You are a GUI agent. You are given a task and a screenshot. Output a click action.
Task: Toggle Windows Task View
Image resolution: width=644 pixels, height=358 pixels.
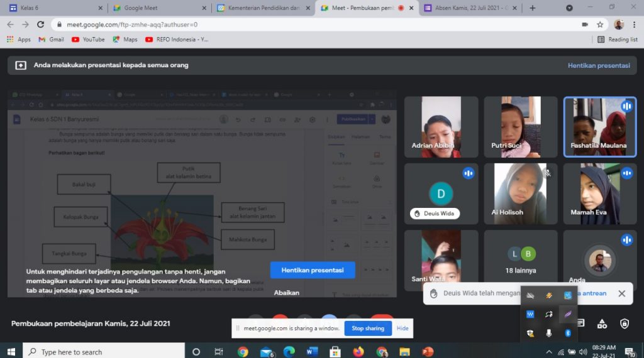tap(219, 352)
